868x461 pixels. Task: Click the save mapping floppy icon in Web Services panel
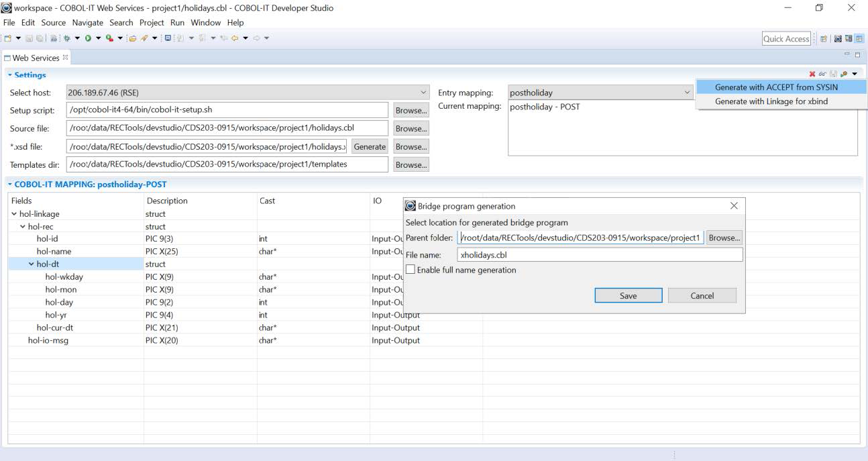click(834, 73)
